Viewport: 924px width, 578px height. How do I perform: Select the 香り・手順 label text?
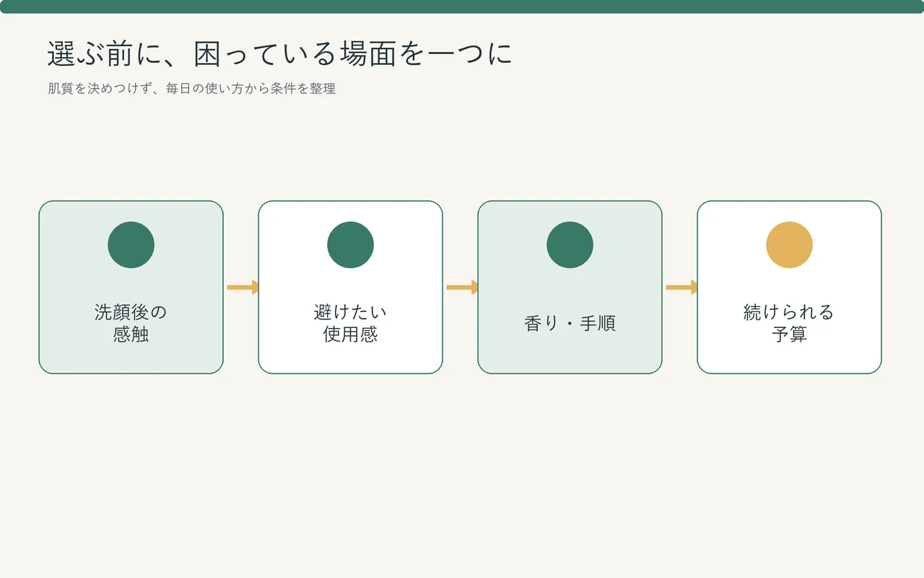(x=570, y=323)
